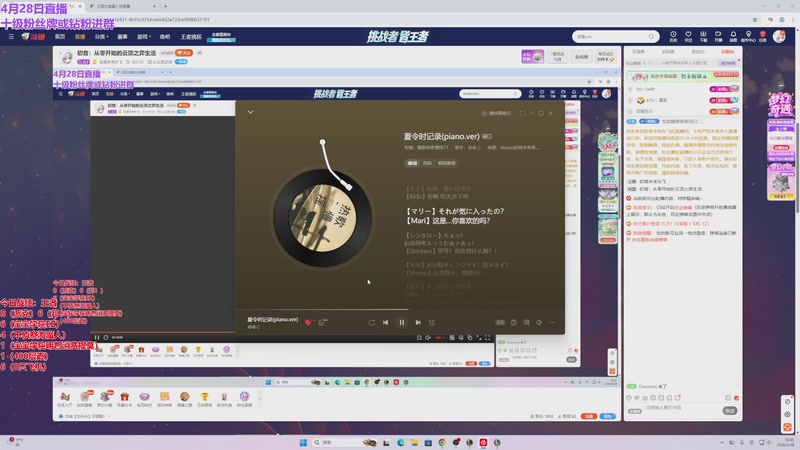Open the followed channels heart icon

click(x=688, y=36)
